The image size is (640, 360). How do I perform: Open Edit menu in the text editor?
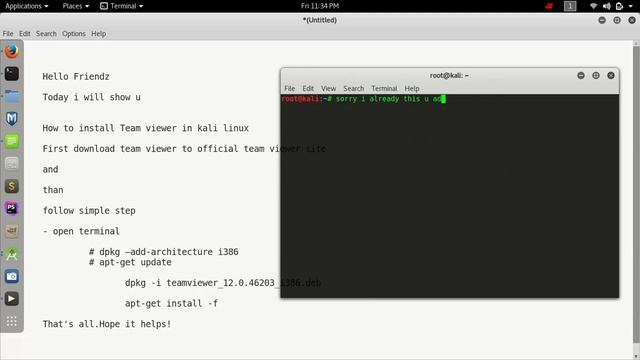(24, 33)
